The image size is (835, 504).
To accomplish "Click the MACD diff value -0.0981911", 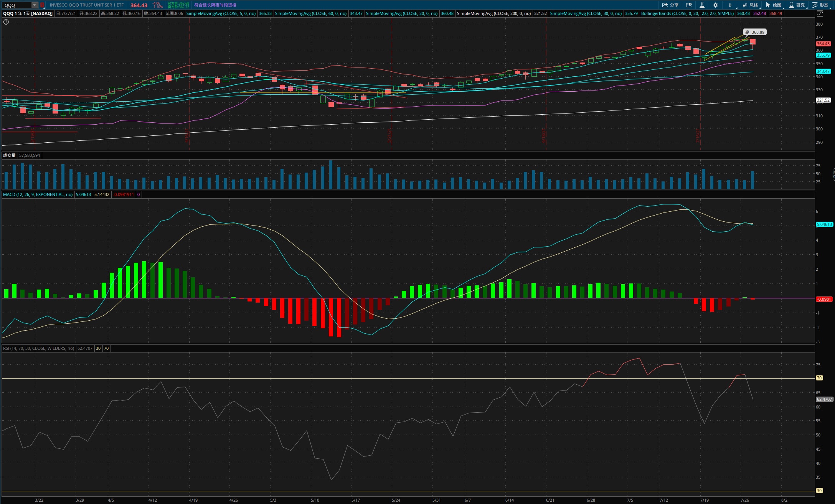I will (x=124, y=194).
